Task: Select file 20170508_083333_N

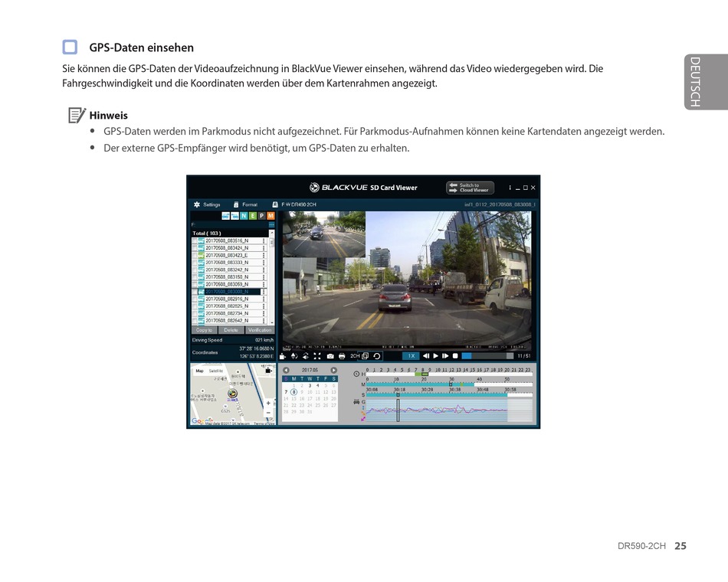Action: pos(227,263)
